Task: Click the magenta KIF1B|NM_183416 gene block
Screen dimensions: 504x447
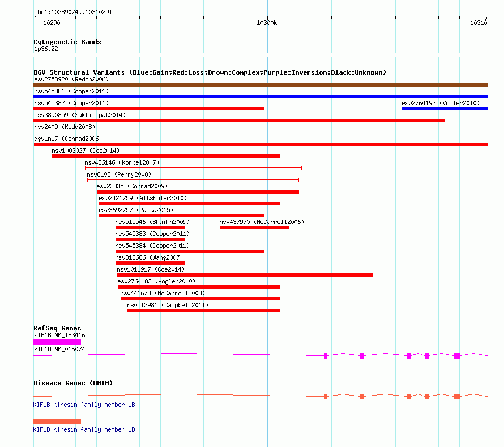Action: coord(57,342)
